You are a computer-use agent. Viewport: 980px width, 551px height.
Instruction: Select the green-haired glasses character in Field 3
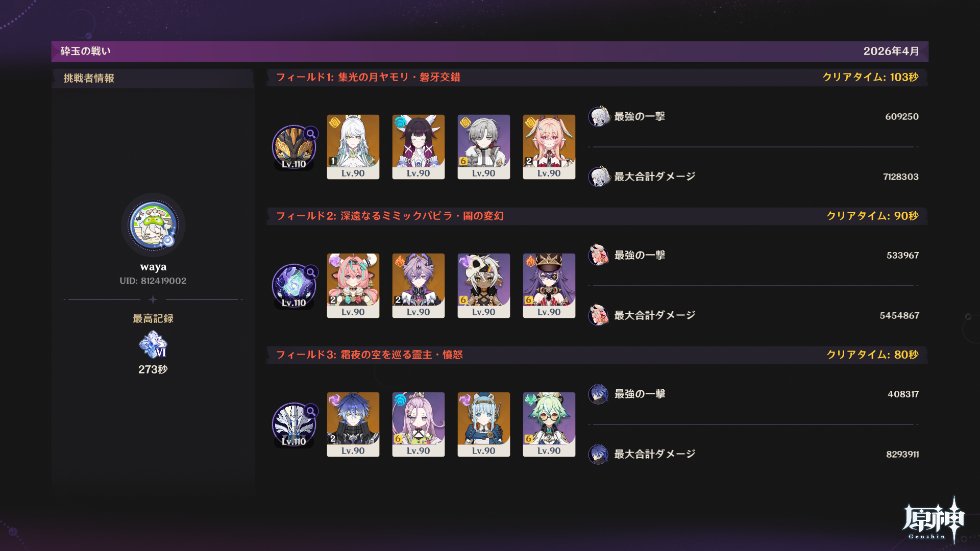point(549,424)
